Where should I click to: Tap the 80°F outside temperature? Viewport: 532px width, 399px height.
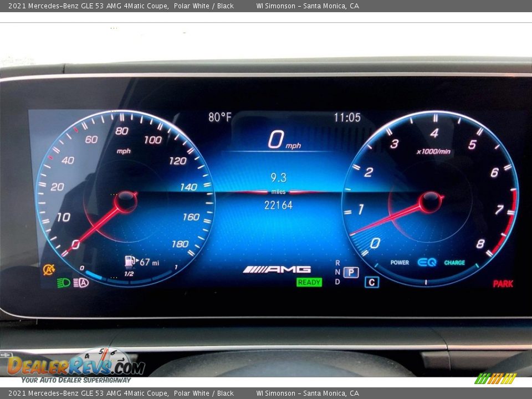[x=220, y=117]
